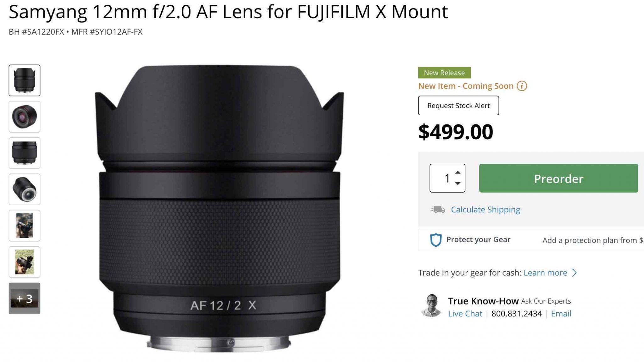Click the info icon next to Coming Soon
644x362 pixels.
[522, 85]
